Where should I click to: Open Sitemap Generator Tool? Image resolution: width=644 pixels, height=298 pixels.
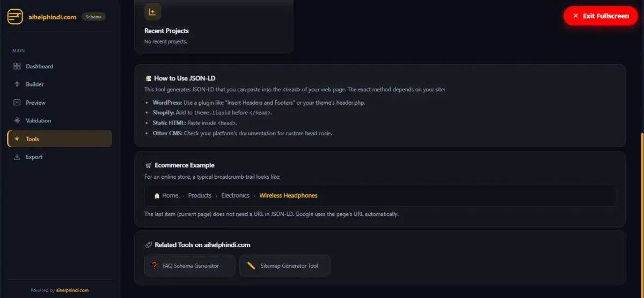(285, 266)
